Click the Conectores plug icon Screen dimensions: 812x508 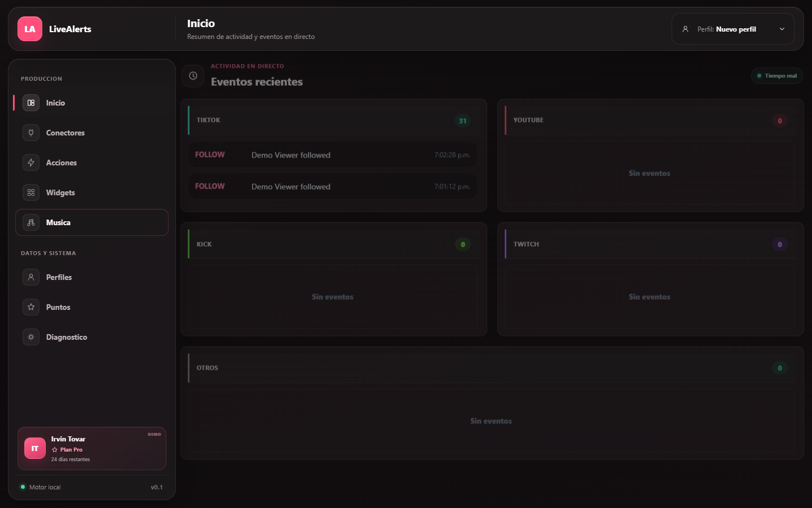(31, 133)
